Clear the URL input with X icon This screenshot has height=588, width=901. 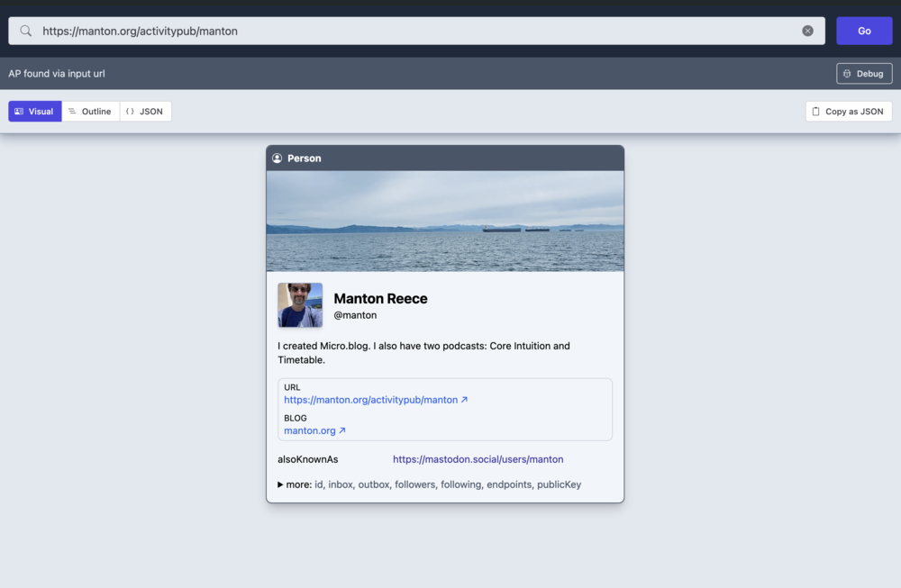pos(807,31)
